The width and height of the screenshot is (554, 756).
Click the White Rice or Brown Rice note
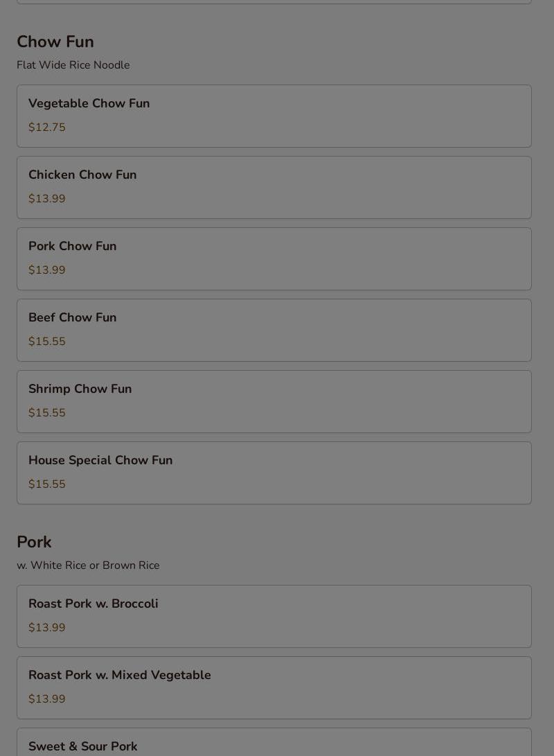click(88, 565)
